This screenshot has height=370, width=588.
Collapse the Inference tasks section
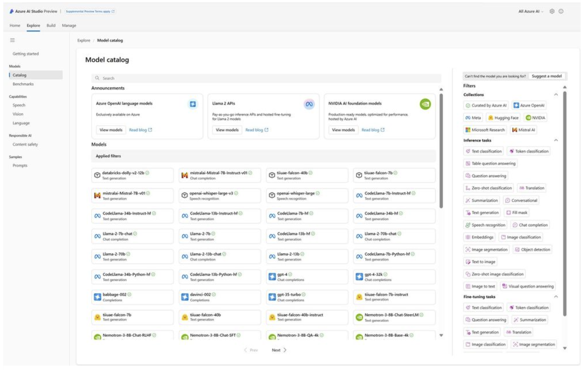[556, 140]
